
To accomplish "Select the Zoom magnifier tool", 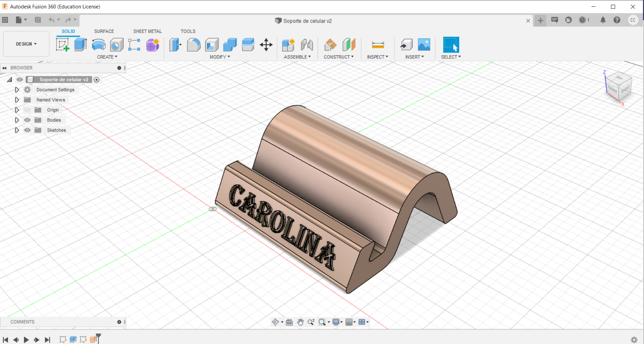I will 311,322.
